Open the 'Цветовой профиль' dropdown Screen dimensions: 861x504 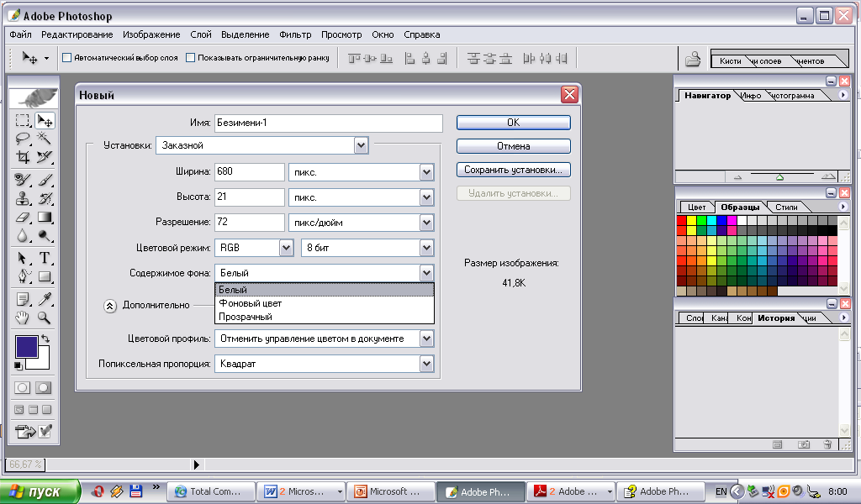point(426,339)
